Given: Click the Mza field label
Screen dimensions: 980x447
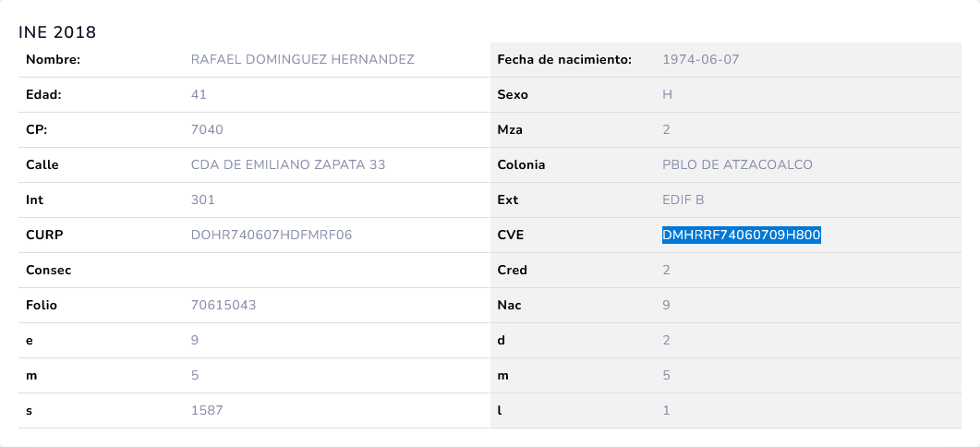Looking at the screenshot, I should click(510, 130).
